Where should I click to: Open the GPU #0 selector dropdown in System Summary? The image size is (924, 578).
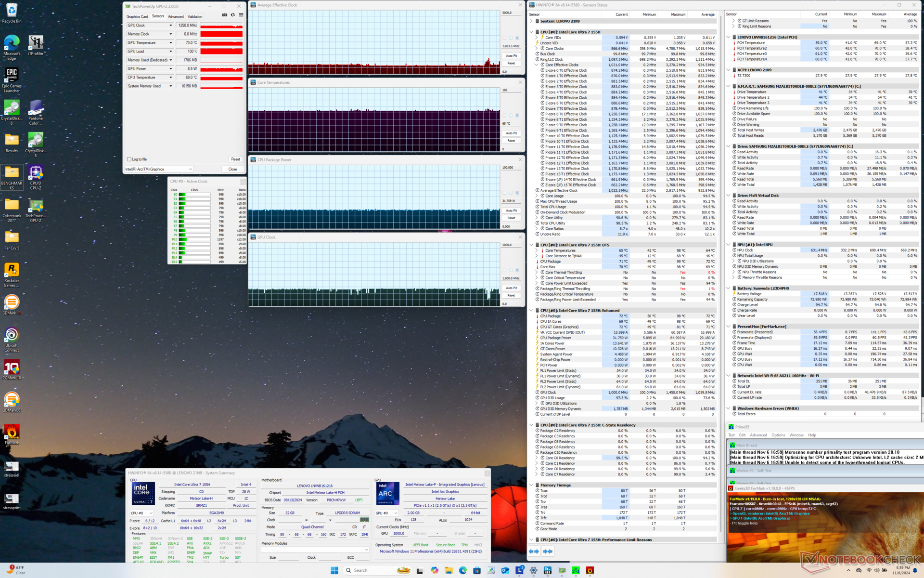(x=387, y=513)
